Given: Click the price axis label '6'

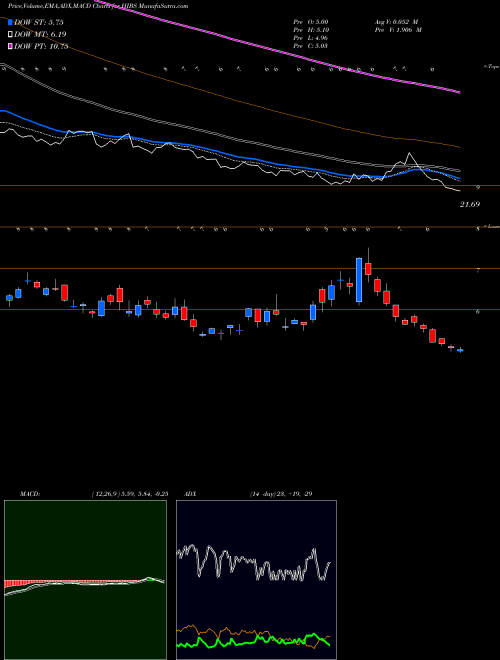Looking at the screenshot, I should point(478,312).
